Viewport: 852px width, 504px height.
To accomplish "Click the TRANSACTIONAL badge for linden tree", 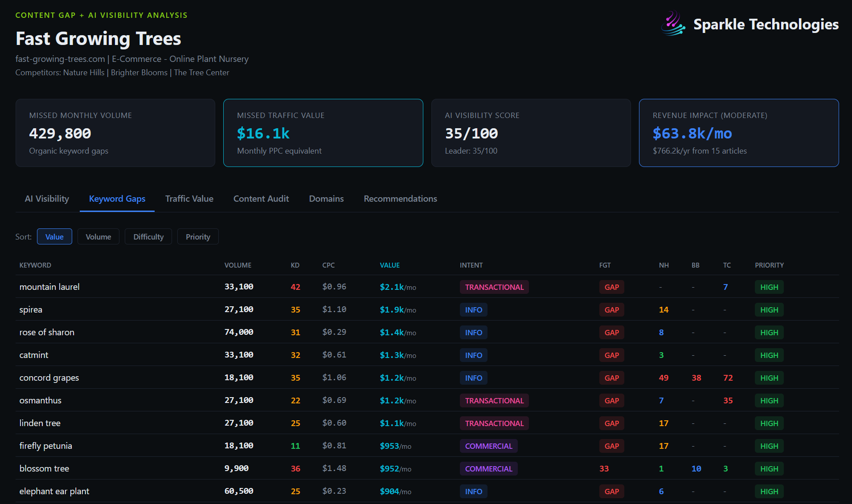I will pyautogui.click(x=494, y=423).
